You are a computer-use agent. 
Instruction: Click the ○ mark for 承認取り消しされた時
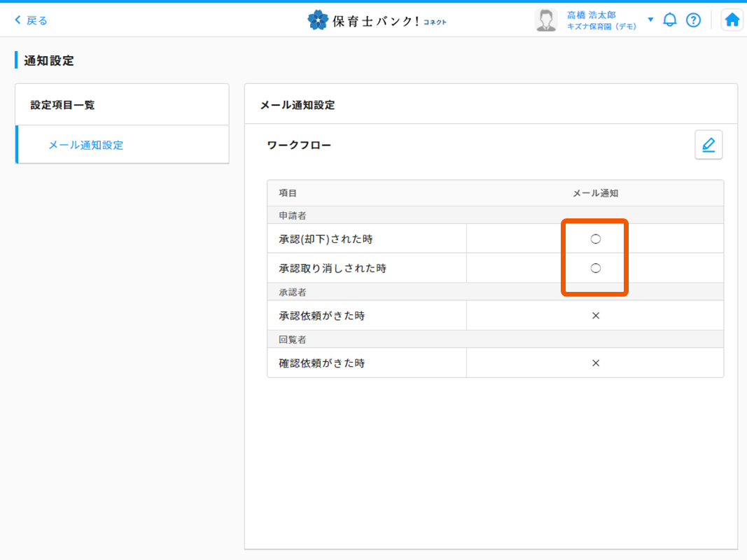(596, 268)
